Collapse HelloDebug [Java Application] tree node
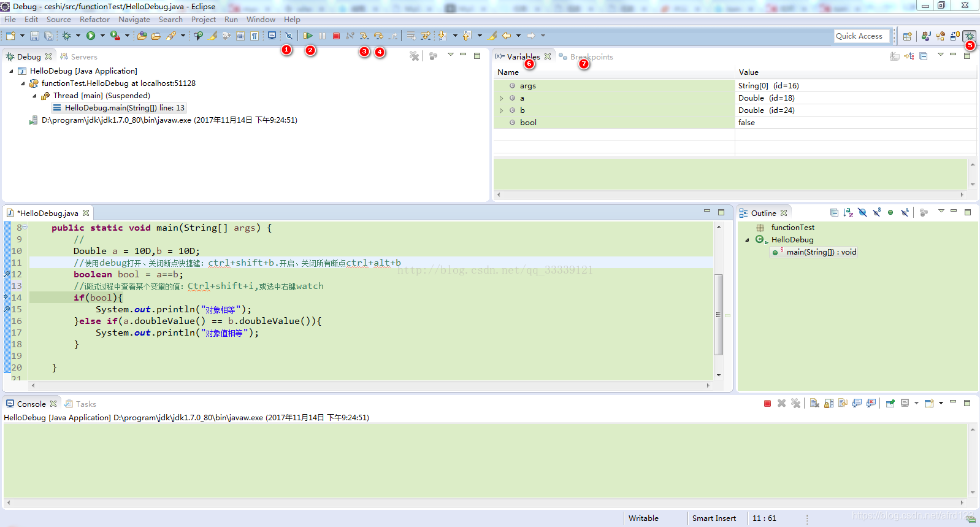 [x=11, y=71]
